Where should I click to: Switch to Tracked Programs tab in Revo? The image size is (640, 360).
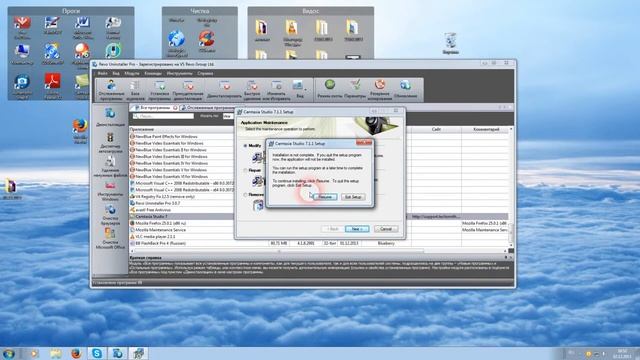208,108
